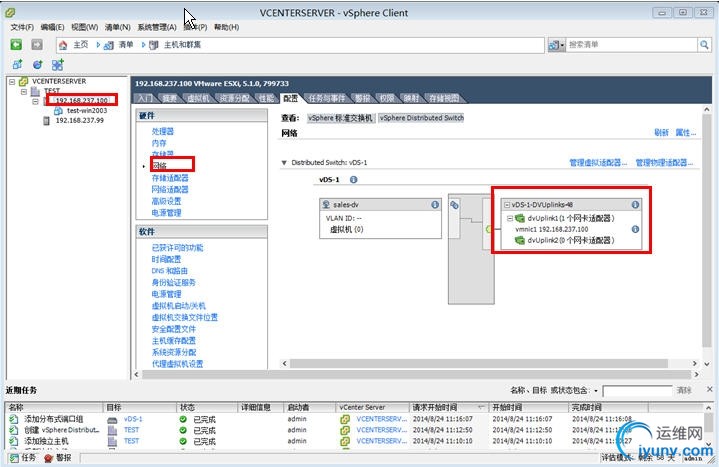Image resolution: width=719 pixels, height=467 pixels.
Task: Switch to the 任务与事件 tab
Action: [326, 98]
